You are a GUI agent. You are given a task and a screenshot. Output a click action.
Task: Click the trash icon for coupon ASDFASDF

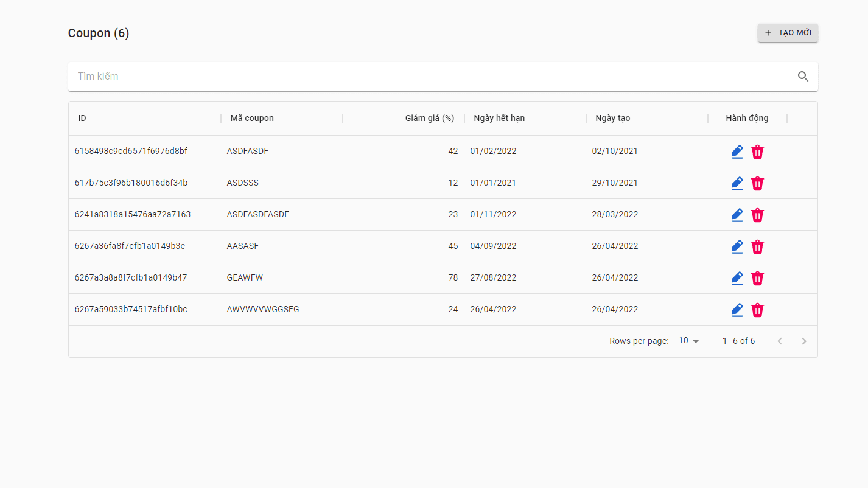tap(757, 152)
